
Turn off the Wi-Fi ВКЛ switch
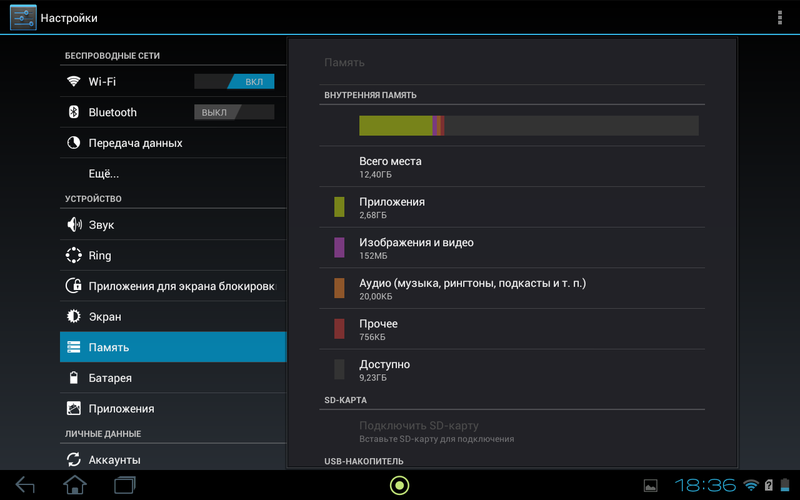(x=234, y=81)
